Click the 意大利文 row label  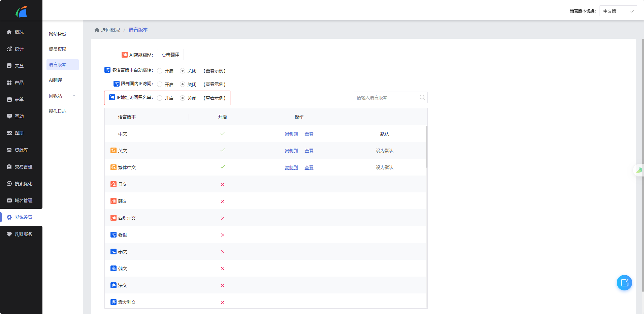(127, 302)
